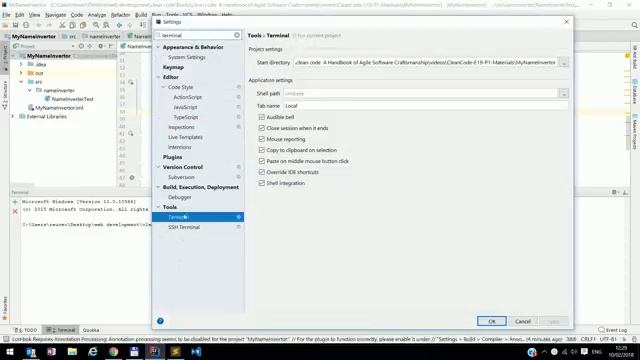This screenshot has height=360, width=640.
Task: Open the File menu
Action: pos(6,15)
